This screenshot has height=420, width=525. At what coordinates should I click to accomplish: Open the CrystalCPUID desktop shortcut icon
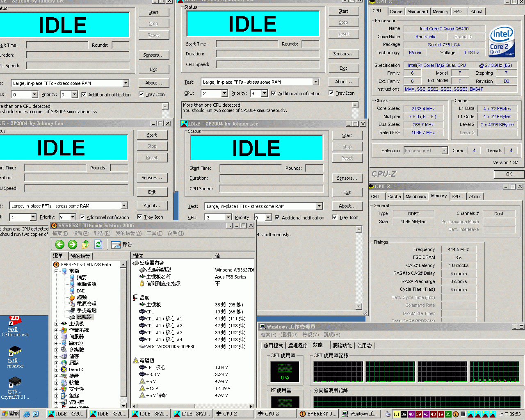click(15, 388)
